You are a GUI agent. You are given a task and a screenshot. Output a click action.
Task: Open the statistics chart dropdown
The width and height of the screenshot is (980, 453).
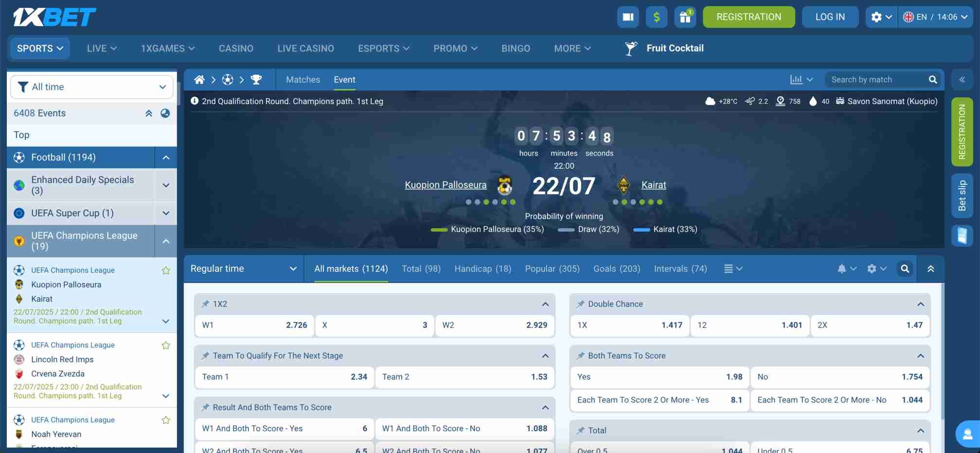click(x=802, y=80)
